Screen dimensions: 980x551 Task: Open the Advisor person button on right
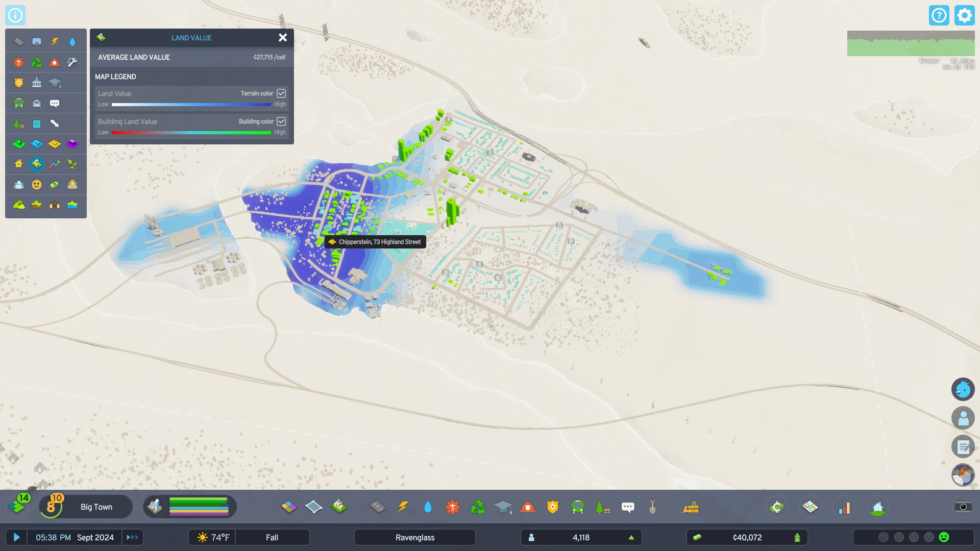point(963,418)
